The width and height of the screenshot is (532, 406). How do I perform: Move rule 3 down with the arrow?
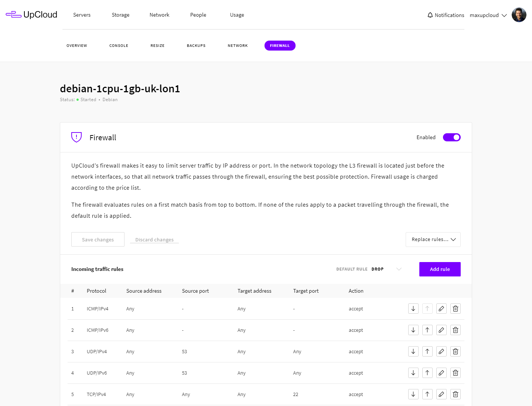(413, 351)
